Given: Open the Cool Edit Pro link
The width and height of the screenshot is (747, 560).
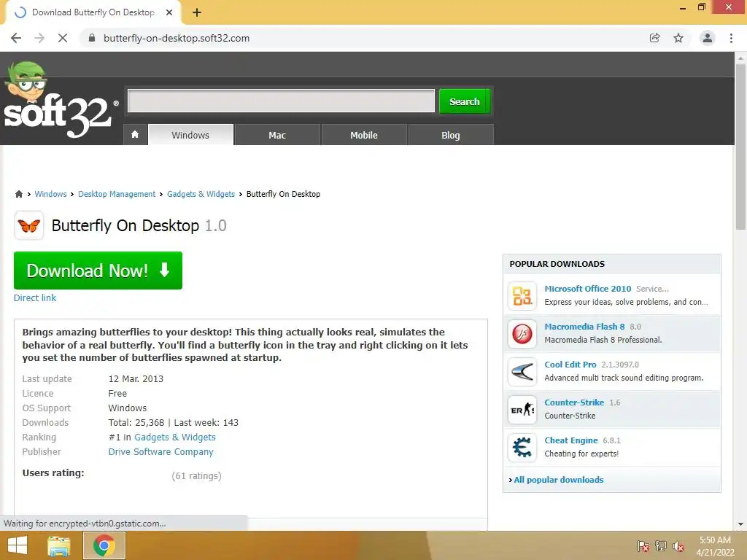Looking at the screenshot, I should click(570, 365).
